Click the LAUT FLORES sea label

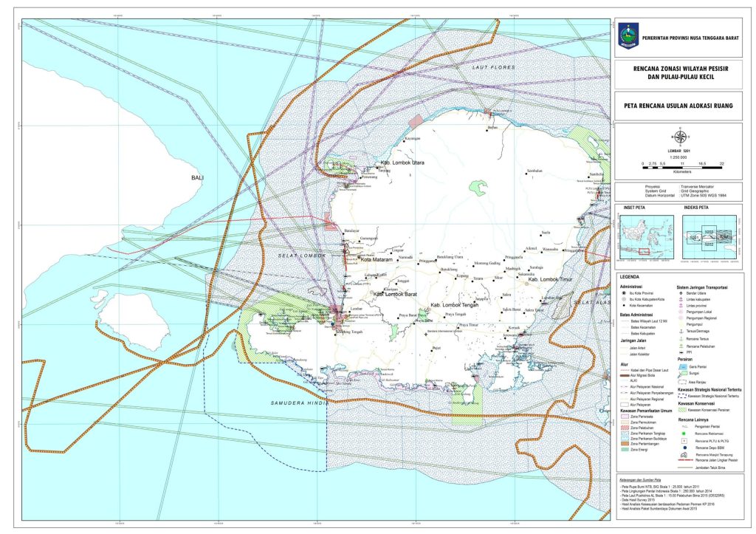tap(493, 67)
